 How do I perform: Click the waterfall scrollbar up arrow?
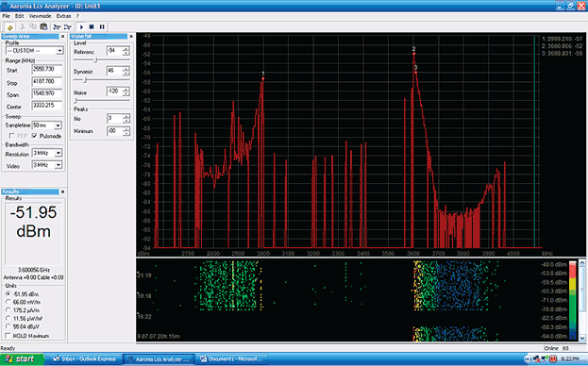pos(582,263)
